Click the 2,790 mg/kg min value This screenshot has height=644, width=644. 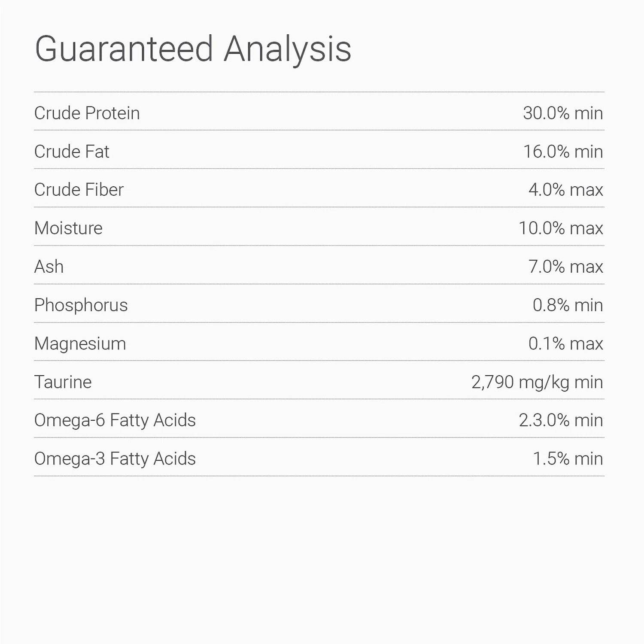(537, 382)
